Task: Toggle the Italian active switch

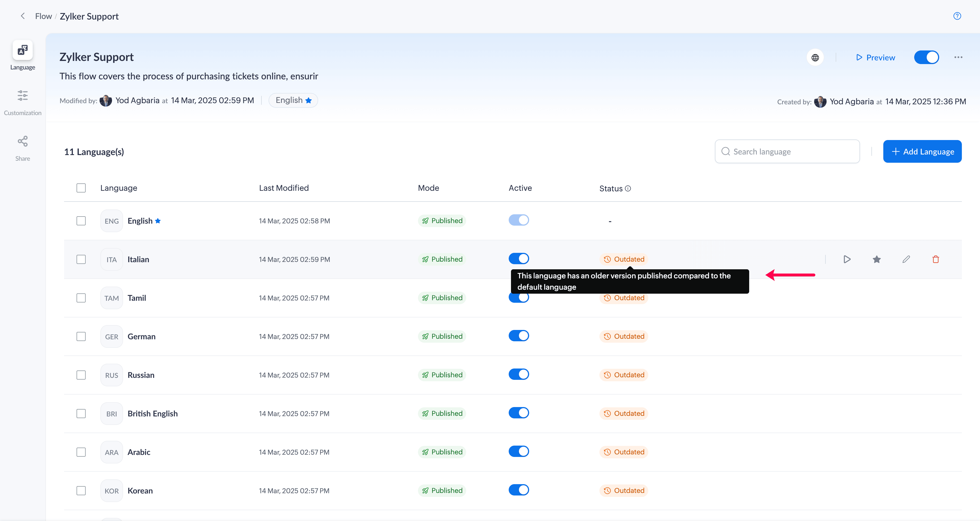Action: tap(519, 259)
